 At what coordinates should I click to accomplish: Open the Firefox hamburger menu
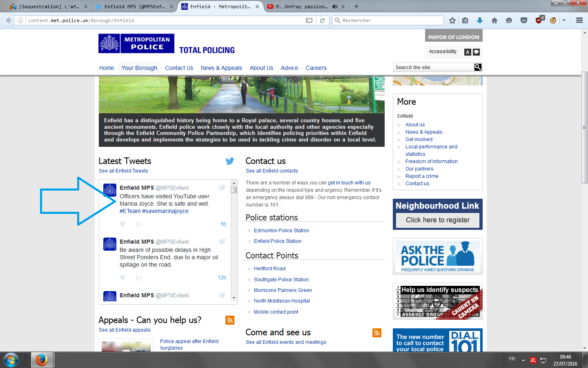(579, 20)
